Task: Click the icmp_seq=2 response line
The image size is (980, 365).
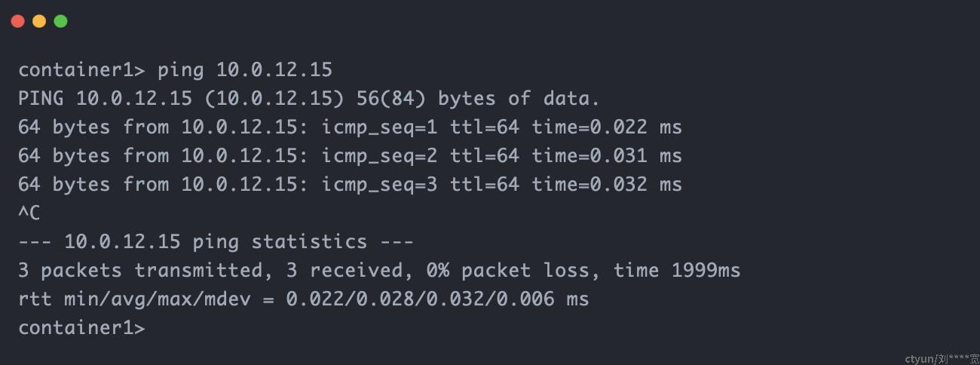Action: click(350, 156)
